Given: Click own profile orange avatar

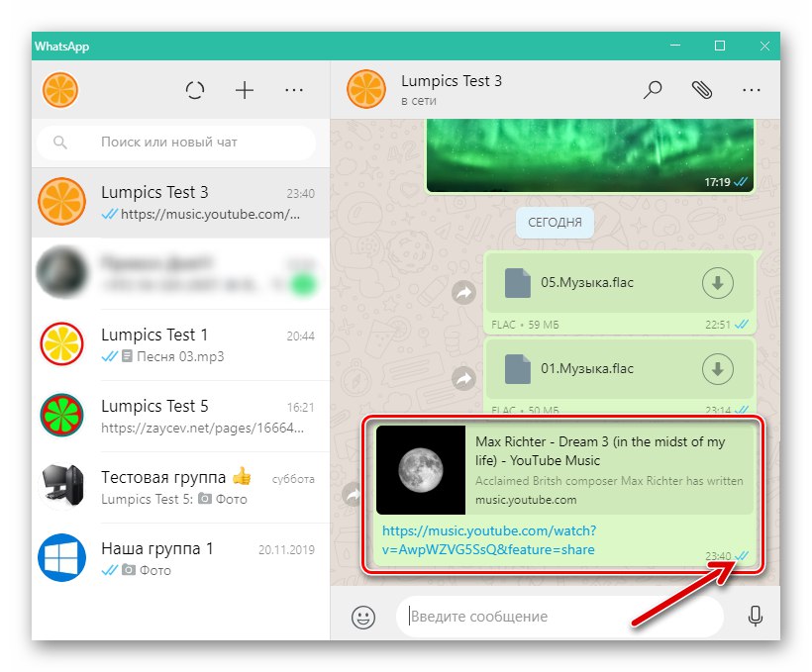Looking at the screenshot, I should coord(60,90).
